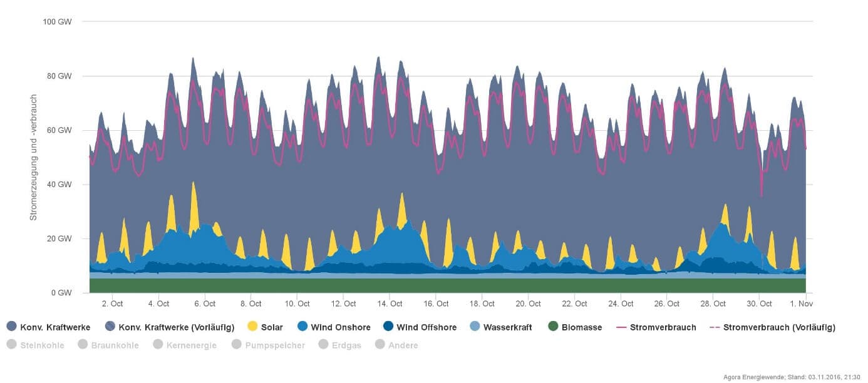Click the Konv. Kraftwerke legend circle
Screen dimensions: 868x383
pyautogui.click(x=11, y=327)
